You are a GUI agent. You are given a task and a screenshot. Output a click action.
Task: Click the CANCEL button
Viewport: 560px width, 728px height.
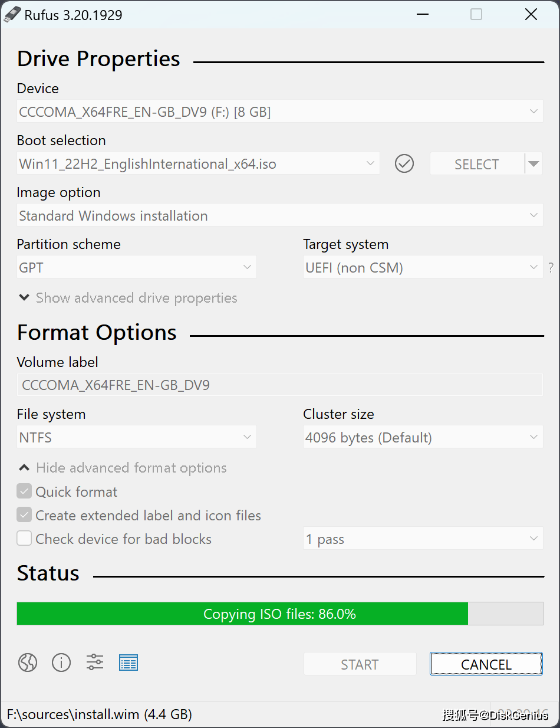click(486, 664)
